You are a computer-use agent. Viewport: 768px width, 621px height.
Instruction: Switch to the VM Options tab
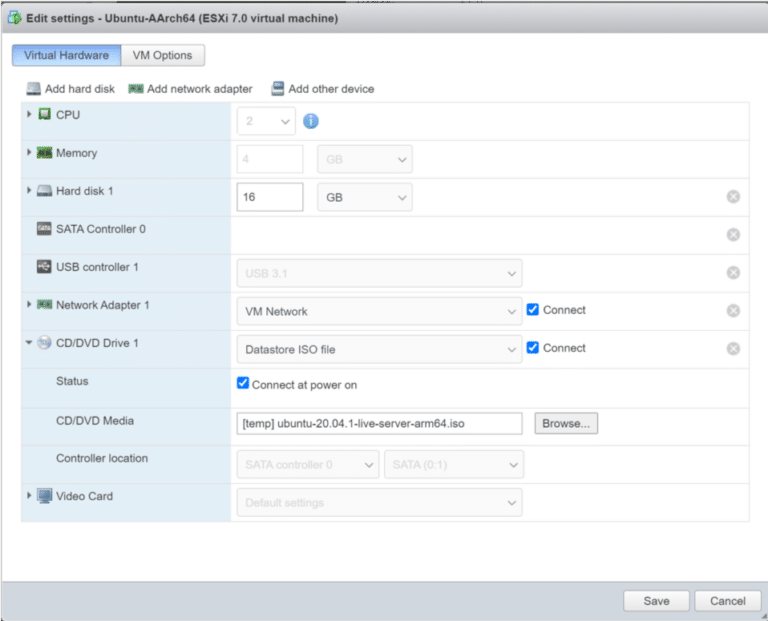coord(163,55)
